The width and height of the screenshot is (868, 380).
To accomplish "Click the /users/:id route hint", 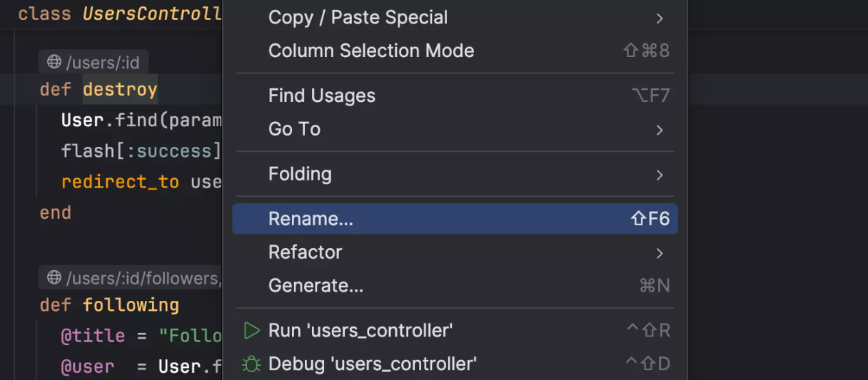I will click(103, 62).
